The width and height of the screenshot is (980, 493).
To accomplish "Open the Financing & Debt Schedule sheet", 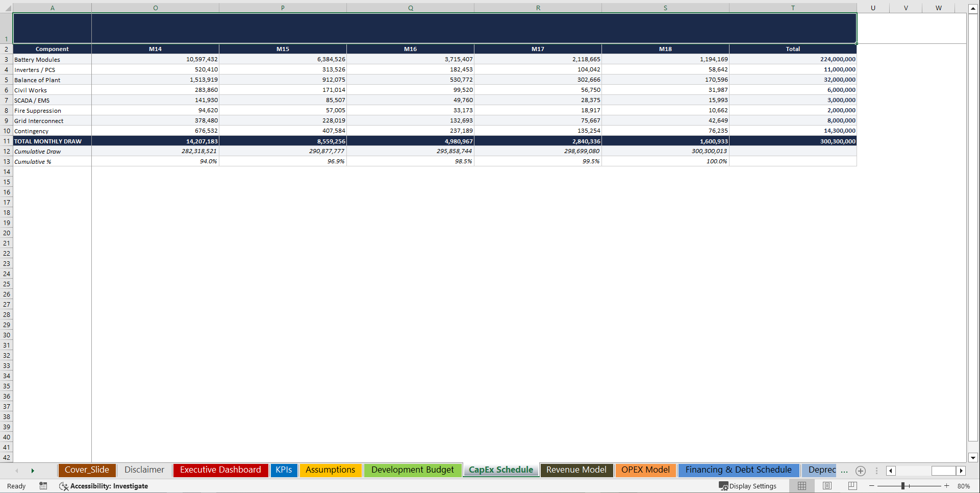I will click(738, 470).
